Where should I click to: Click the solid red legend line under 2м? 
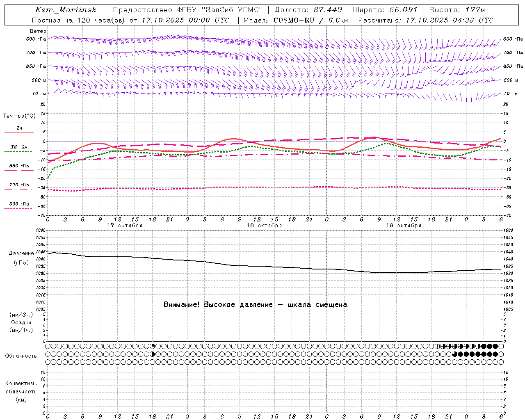coord(19,132)
